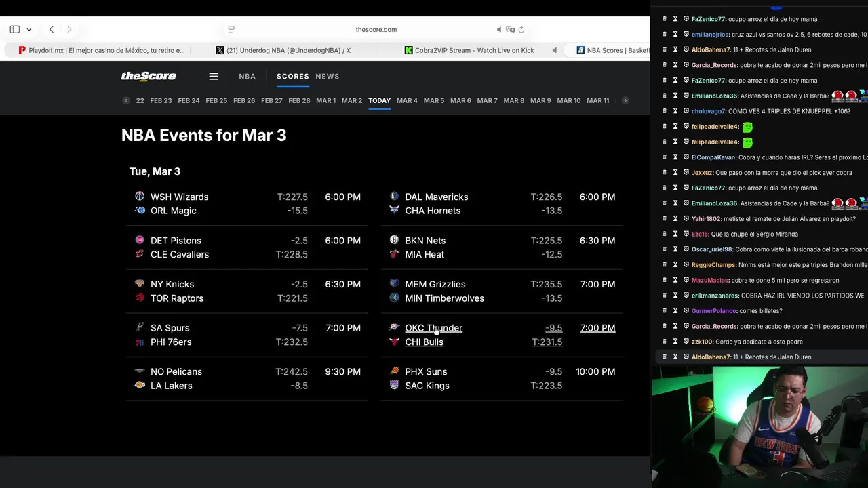
Task: Click theScore logo
Action: (149, 77)
